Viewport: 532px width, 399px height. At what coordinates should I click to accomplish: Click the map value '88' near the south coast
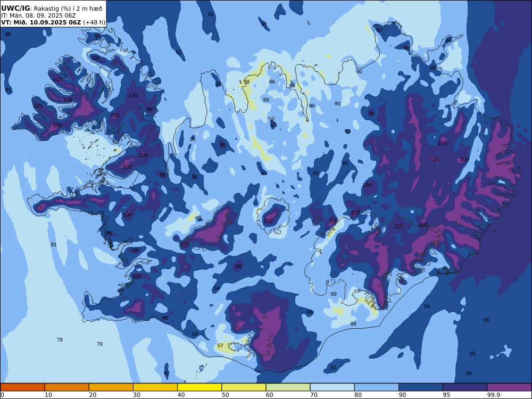click(354, 324)
